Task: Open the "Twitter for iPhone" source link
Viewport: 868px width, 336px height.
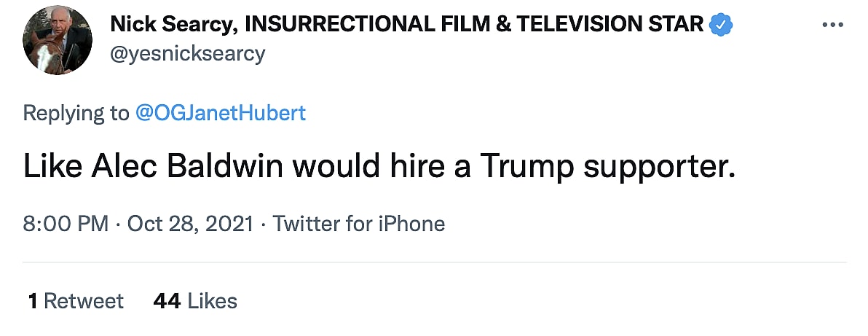Action: click(358, 223)
